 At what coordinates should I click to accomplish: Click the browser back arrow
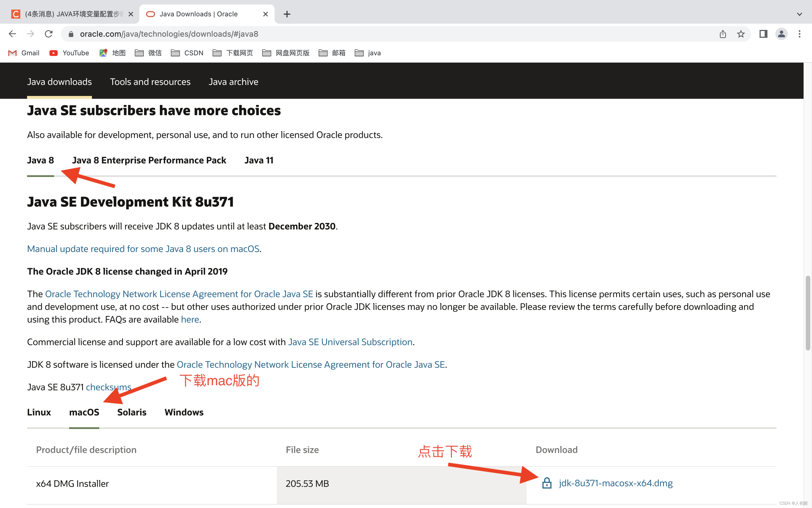12,34
